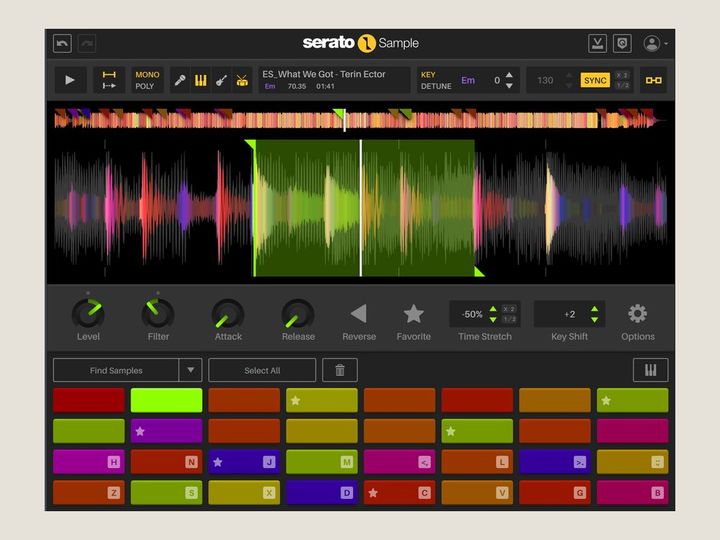Select the bright green active pad
This screenshot has height=540, width=720.
point(166,400)
